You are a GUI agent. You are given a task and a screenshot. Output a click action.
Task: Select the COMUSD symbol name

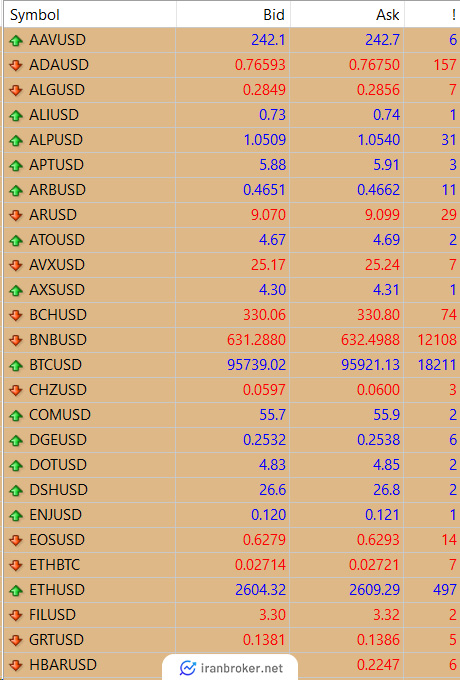point(60,415)
